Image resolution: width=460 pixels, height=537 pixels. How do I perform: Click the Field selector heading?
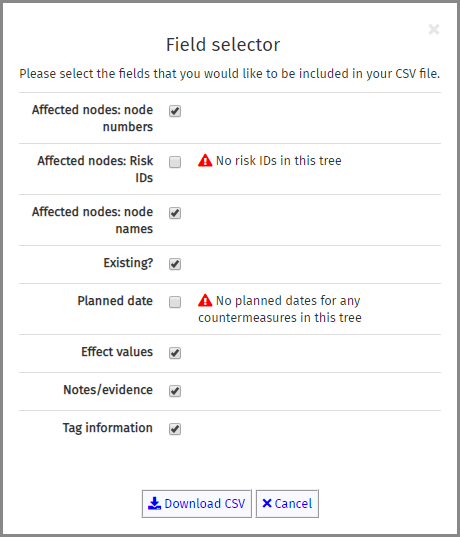click(223, 45)
